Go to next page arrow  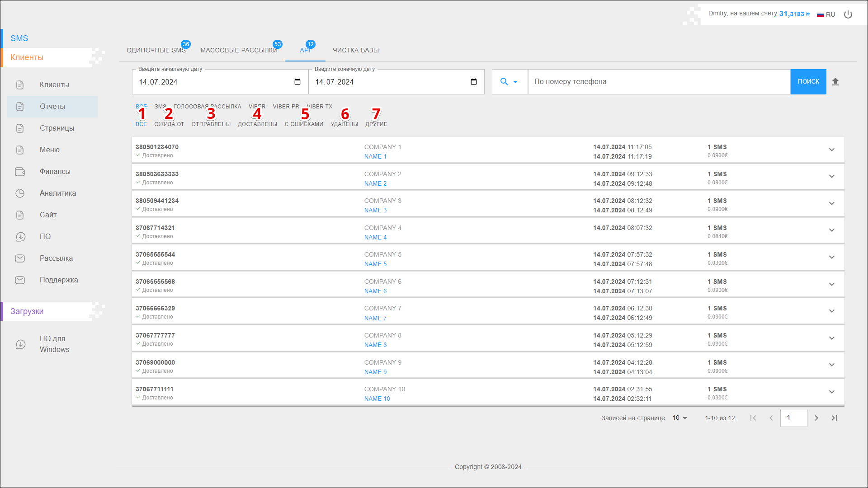coord(816,418)
